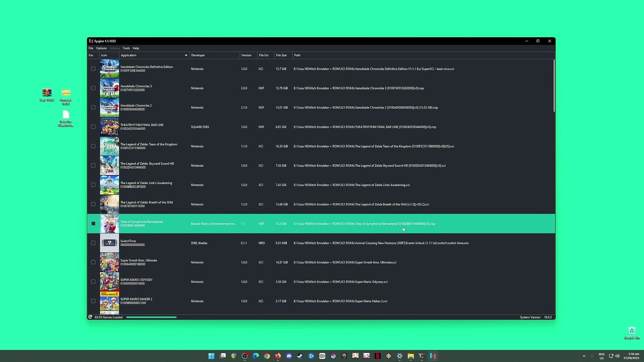Click the Breath of the Wild icon
The height and width of the screenshot is (362, 644).
(x=109, y=204)
